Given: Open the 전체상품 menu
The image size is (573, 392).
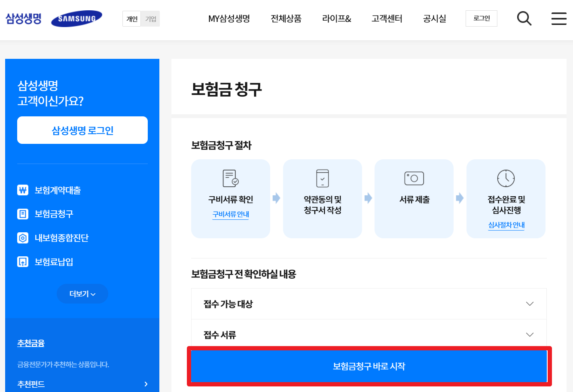Looking at the screenshot, I should pyautogui.click(x=286, y=18).
